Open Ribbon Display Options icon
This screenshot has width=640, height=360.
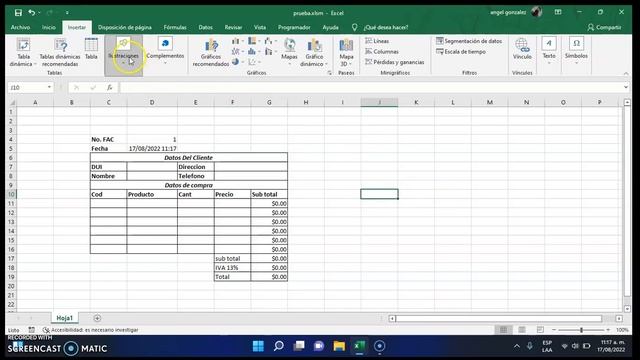click(558, 12)
